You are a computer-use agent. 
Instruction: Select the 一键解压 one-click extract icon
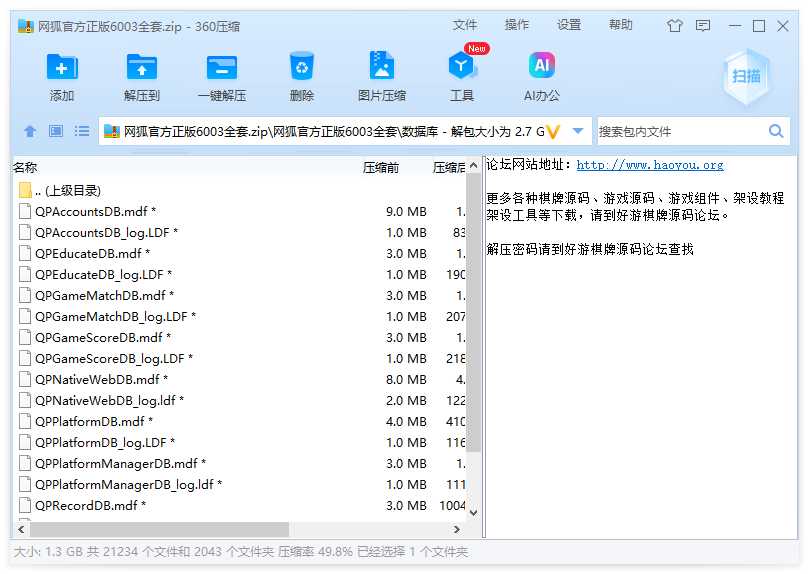coord(222,67)
